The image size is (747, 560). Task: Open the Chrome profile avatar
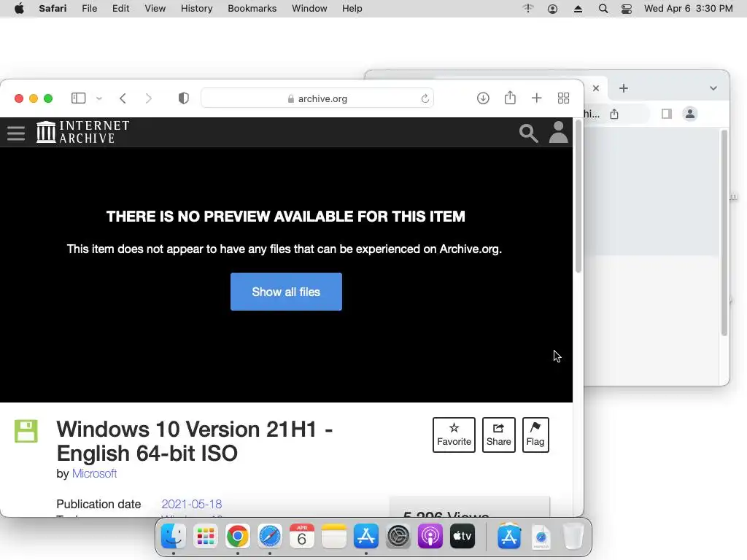pyautogui.click(x=690, y=114)
